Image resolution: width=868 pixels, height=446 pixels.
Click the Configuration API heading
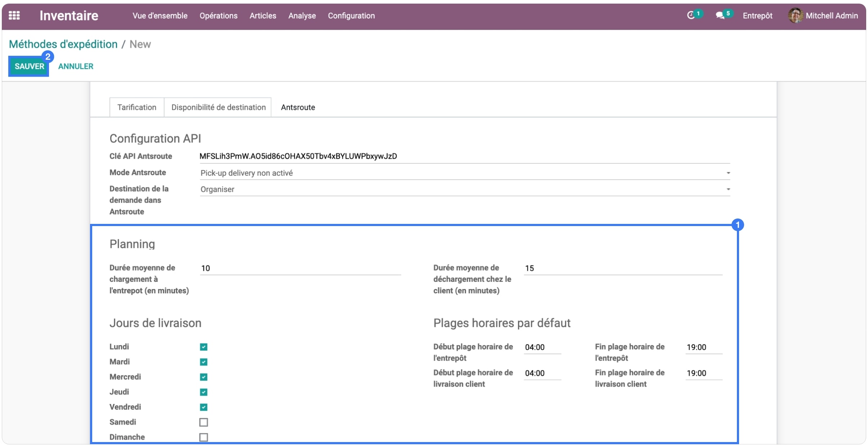click(155, 139)
